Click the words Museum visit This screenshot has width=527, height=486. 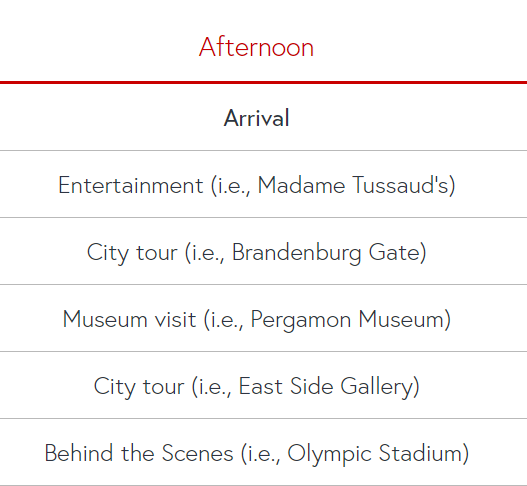point(129,319)
